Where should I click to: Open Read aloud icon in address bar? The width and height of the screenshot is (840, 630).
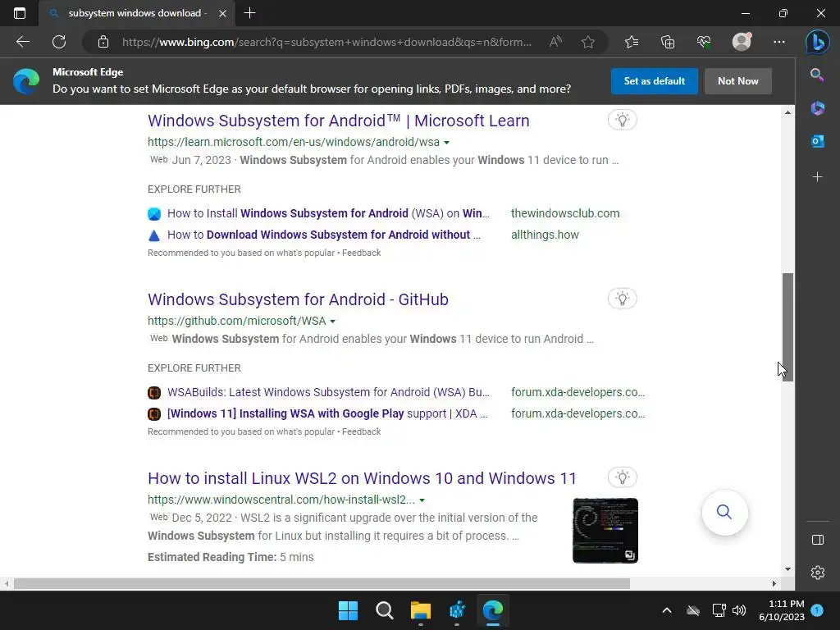pos(555,42)
